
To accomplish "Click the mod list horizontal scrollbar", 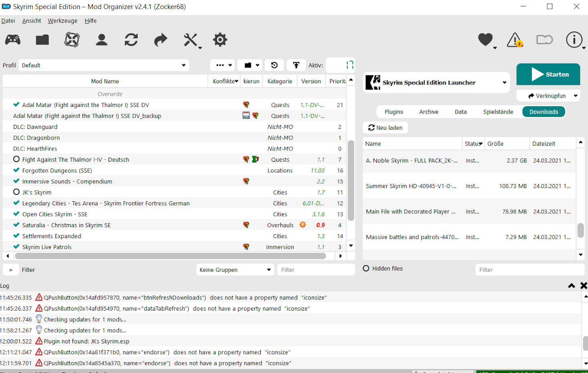I will point(170,256).
